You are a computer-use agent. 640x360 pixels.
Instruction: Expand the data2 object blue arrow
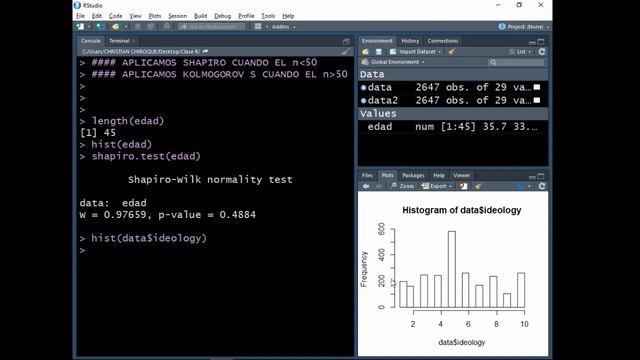point(363,100)
